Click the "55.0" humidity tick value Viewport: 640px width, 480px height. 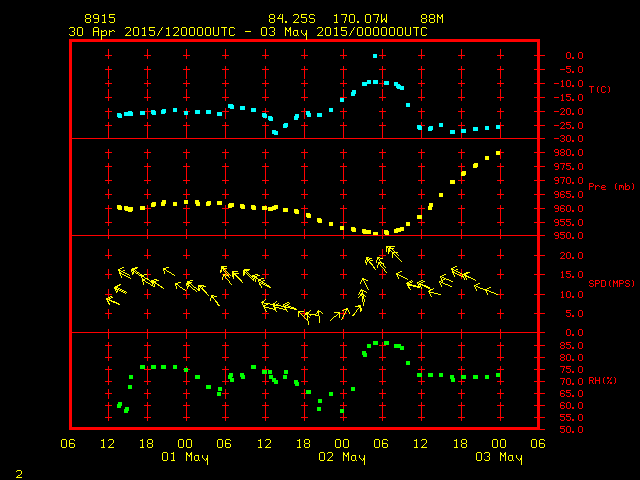(x=571, y=418)
